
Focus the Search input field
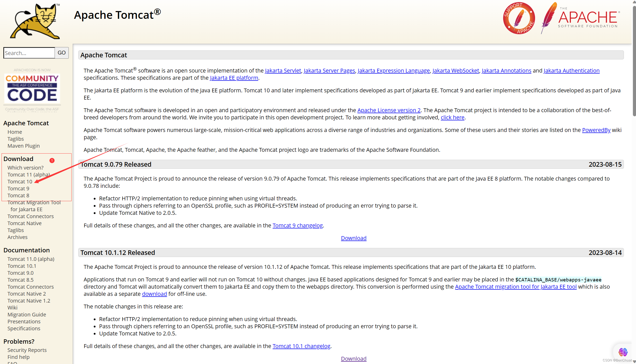[29, 53]
